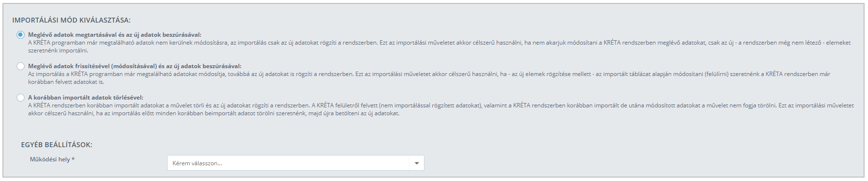Screen dimensions: 868x181
Task: Click the 'Kérem válasszon...' combo box field
Action: pos(296,163)
